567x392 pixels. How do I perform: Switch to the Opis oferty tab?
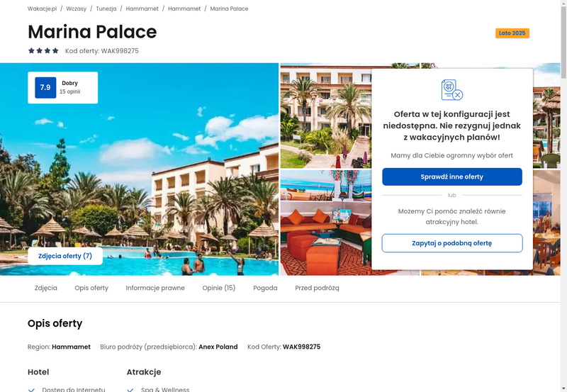pyautogui.click(x=91, y=288)
